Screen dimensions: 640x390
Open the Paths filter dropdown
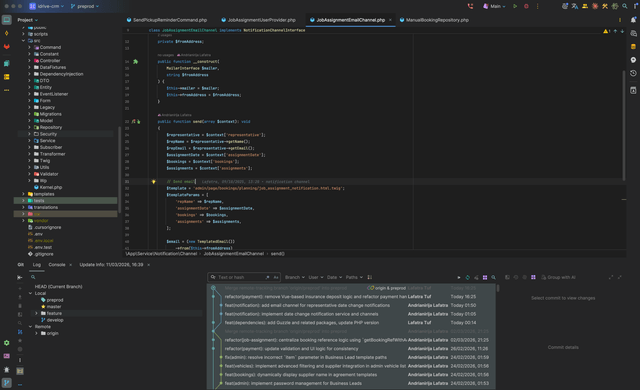coord(354,277)
